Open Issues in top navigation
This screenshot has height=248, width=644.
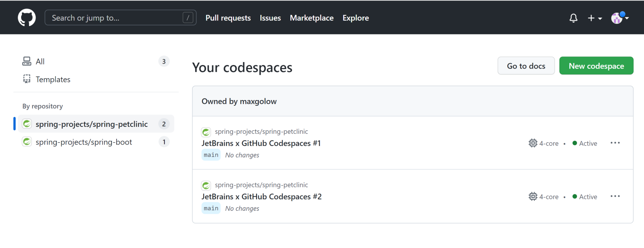click(x=270, y=18)
